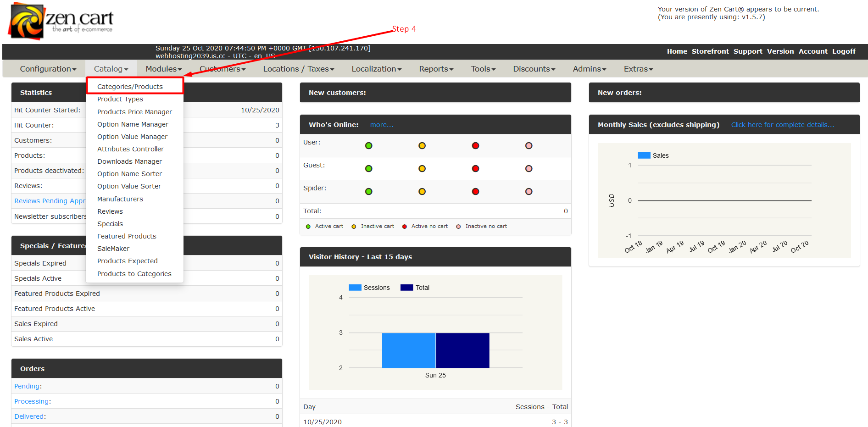Click the light blue Sessions legend swatch

355,288
